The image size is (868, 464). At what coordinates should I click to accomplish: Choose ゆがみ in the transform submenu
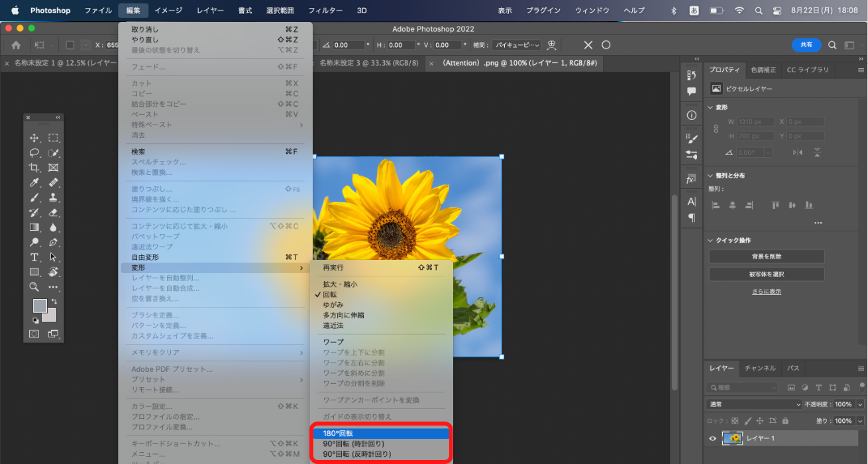click(333, 305)
